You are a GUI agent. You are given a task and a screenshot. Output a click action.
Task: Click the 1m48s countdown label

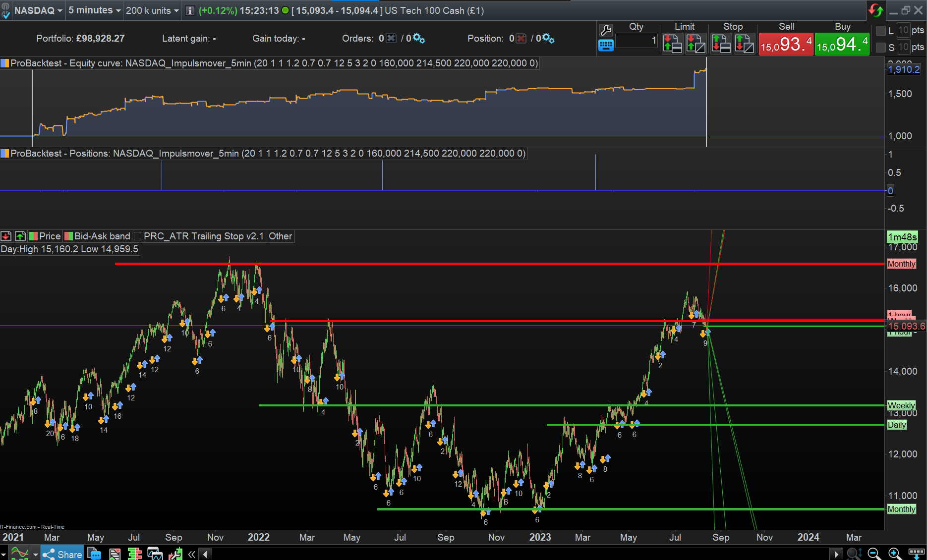902,237
